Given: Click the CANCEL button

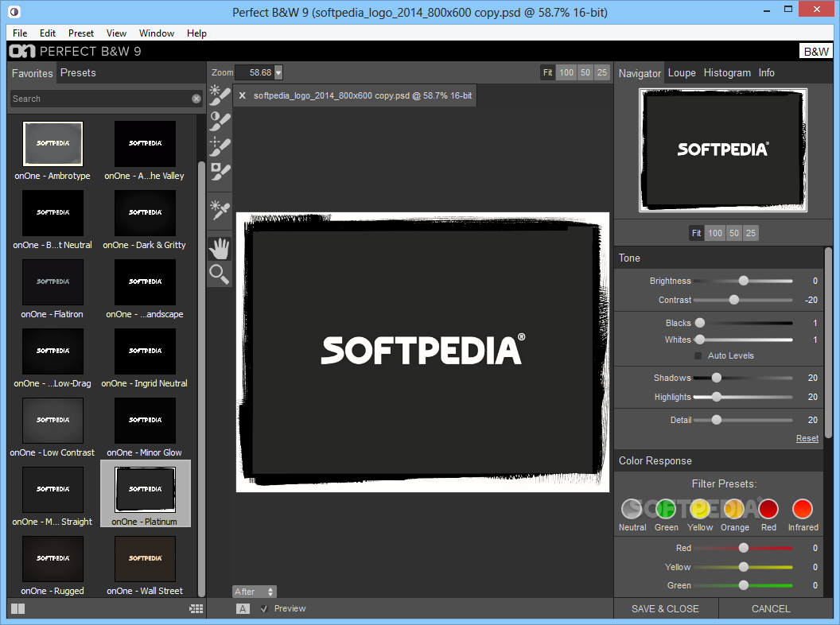Looking at the screenshot, I should pos(770,609).
